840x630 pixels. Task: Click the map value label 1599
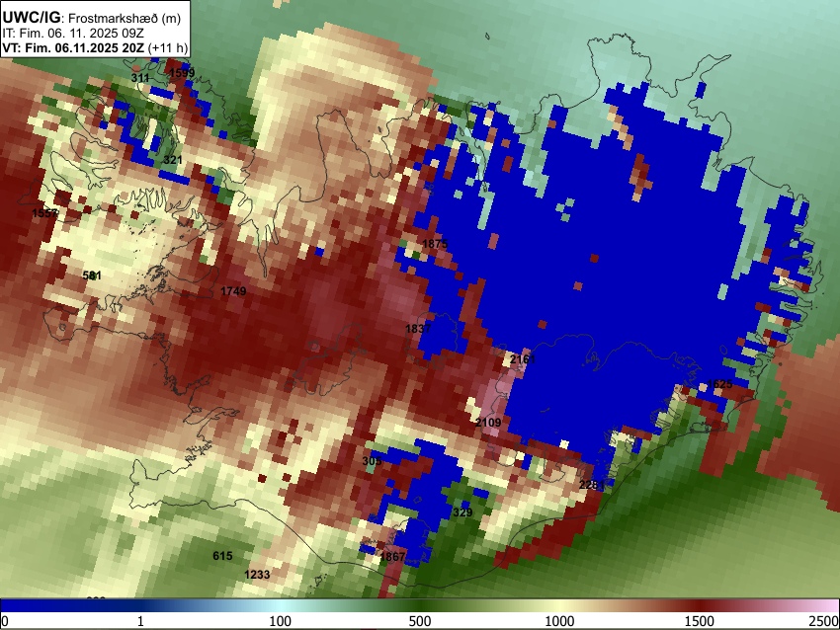tap(182, 73)
